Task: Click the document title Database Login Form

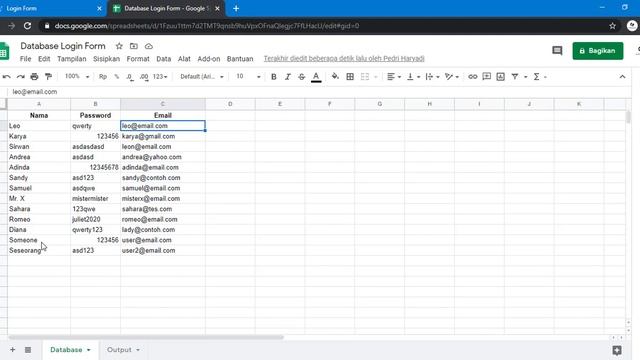Action: point(63,46)
